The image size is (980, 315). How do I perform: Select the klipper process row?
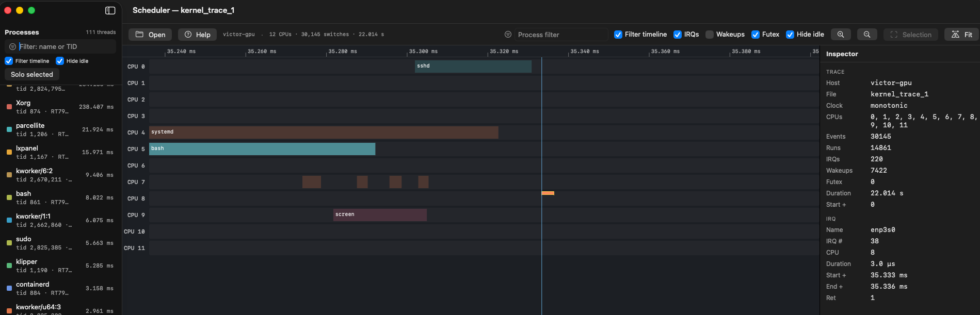(x=60, y=266)
